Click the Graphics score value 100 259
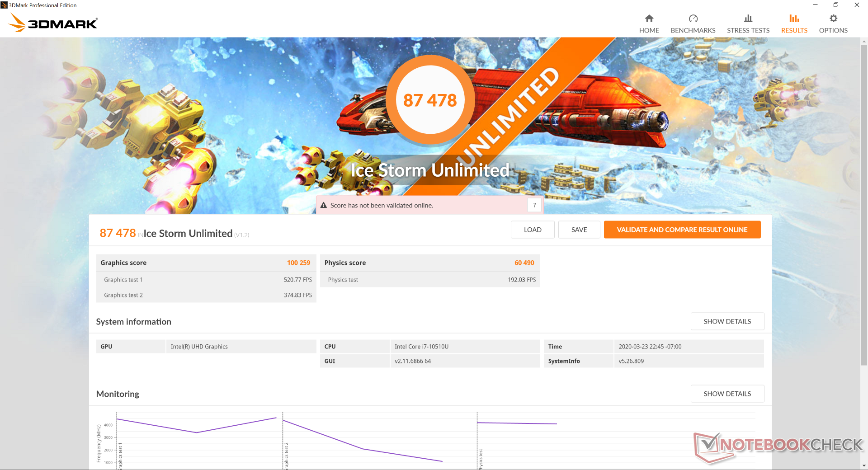868x470 pixels. pos(298,263)
